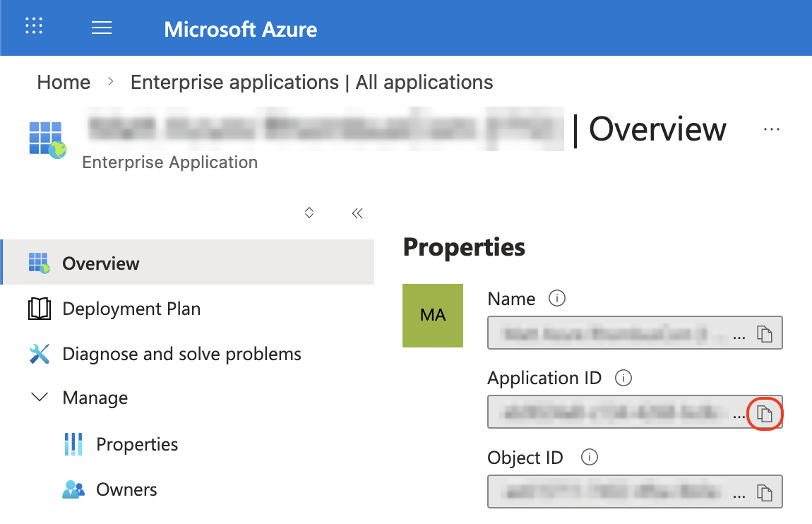Open Enterprise applications | All applications breadcrumb
The width and height of the screenshot is (812, 524).
coord(312,83)
